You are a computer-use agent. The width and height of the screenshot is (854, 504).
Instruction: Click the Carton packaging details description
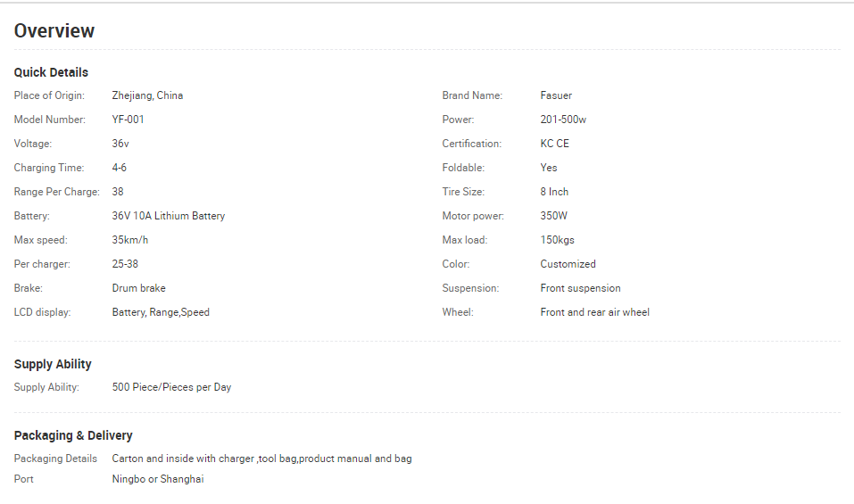(262, 459)
